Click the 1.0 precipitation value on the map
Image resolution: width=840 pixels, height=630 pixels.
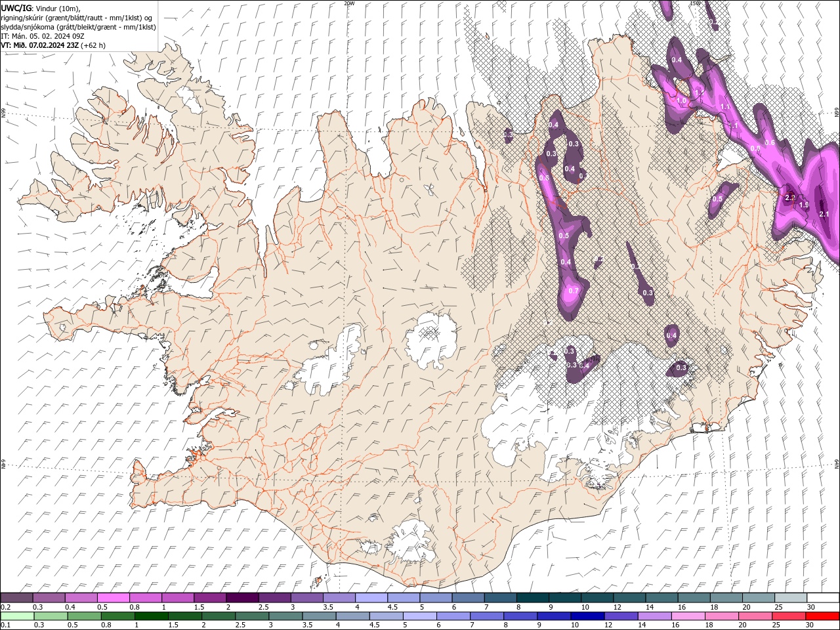tap(681, 100)
